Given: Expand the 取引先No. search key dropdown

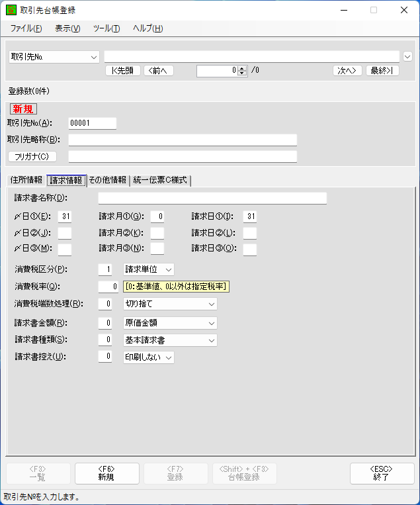Looking at the screenshot, I should click(54, 57).
